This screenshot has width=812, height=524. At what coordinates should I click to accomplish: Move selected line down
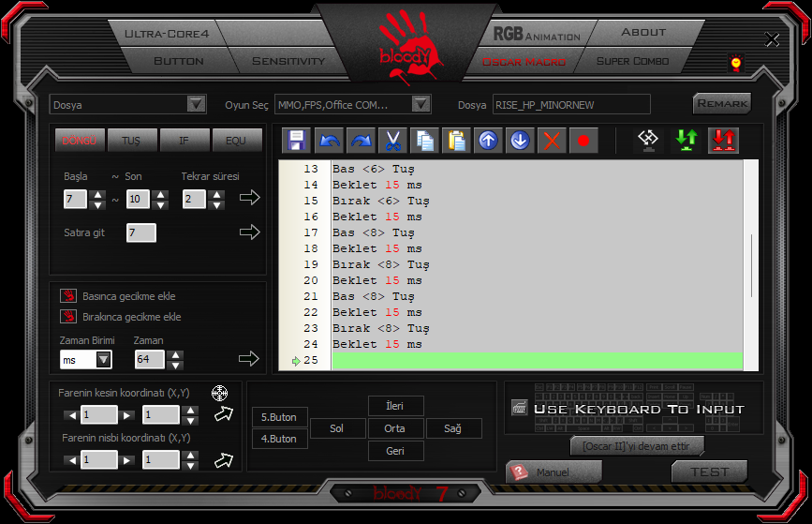[x=520, y=141]
